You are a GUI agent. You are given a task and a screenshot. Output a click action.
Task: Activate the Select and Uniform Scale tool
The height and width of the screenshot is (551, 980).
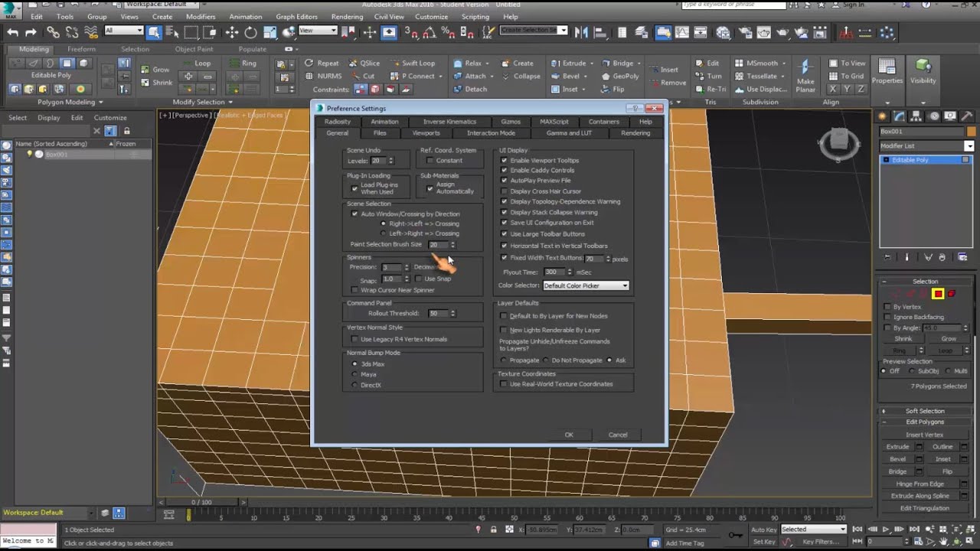269,32
